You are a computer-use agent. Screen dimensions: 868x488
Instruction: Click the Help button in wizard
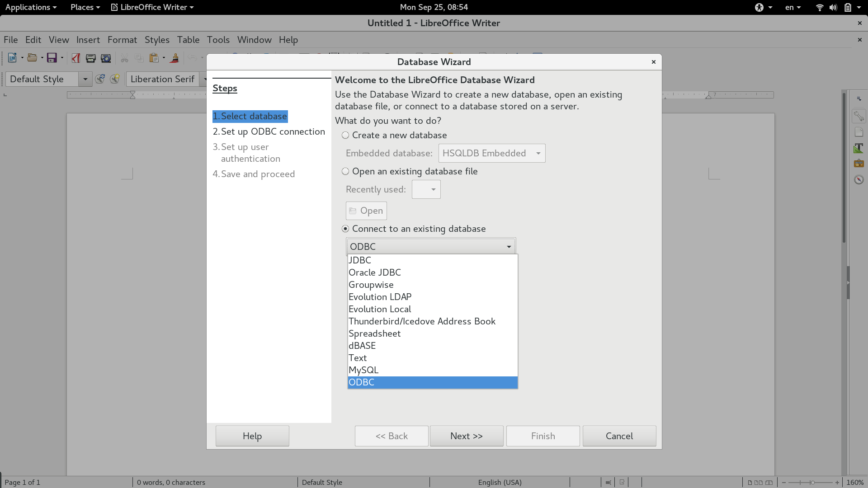pyautogui.click(x=252, y=436)
